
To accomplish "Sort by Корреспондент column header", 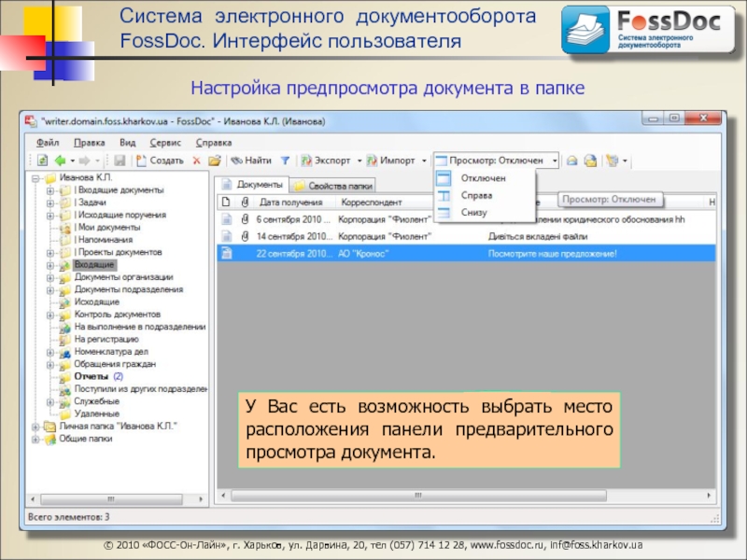I will point(372,203).
